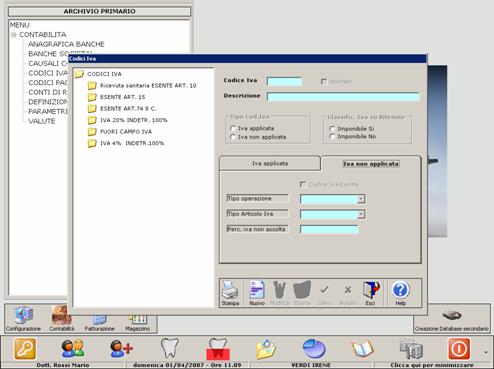Screen dimensions: 494x369
Task: Select ANAGRAFICA BANCHE in the menu tree
Action: click(x=66, y=44)
